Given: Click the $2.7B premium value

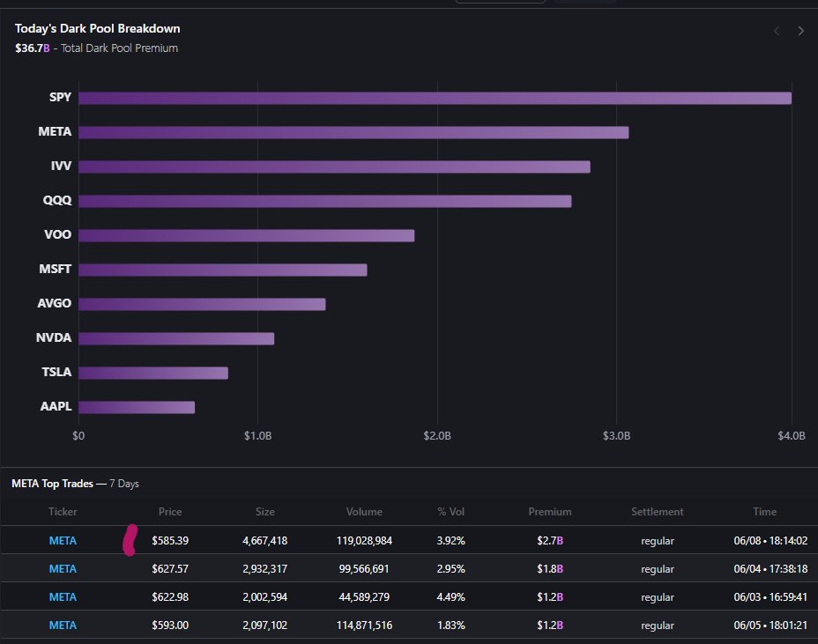Looking at the screenshot, I should pos(550,541).
